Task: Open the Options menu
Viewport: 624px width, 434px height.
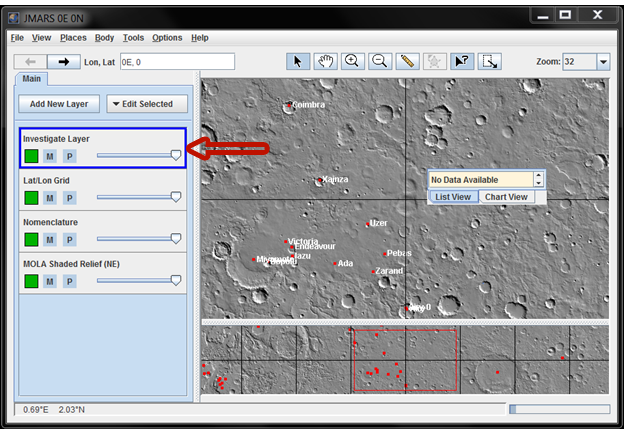Action: pos(167,38)
